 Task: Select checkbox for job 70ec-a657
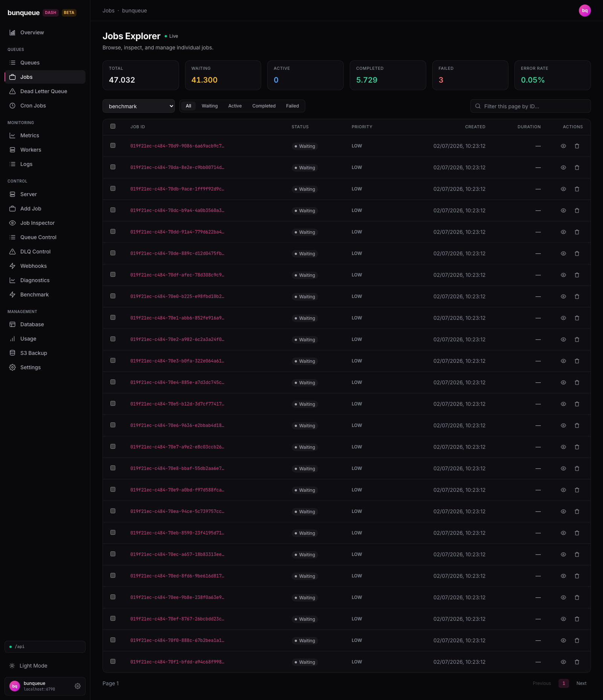coord(113,554)
